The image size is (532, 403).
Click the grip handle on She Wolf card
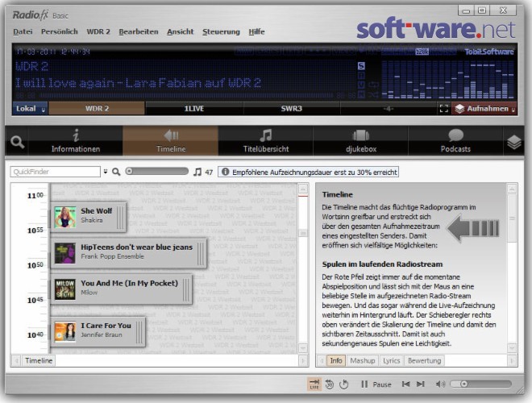(x=120, y=217)
